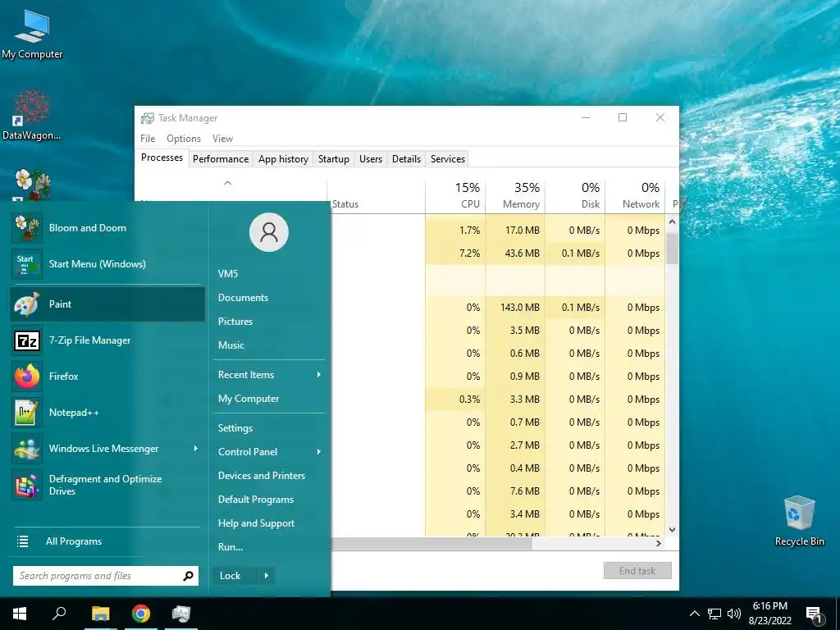Open the View menu in Task Manager

coord(222,138)
